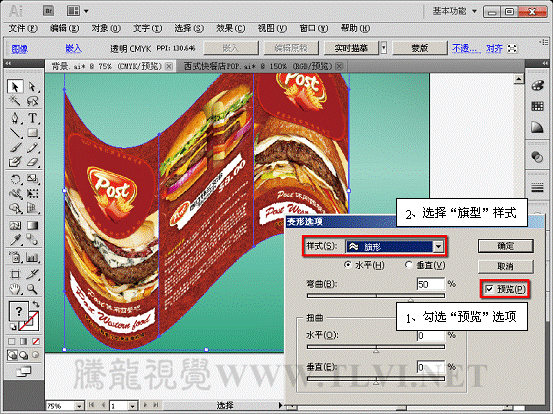Activate Draw Behind mode
The height and width of the screenshot is (414, 553).
tap(24, 355)
